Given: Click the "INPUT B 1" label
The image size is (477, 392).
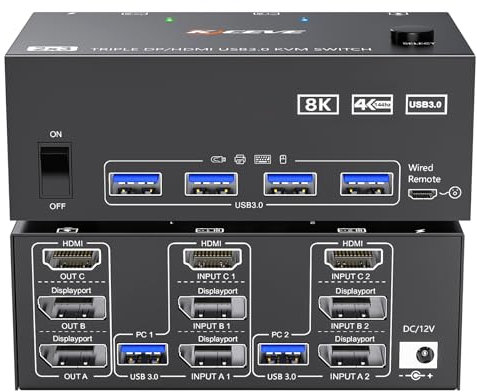Looking at the screenshot, I should pyautogui.click(x=211, y=326).
